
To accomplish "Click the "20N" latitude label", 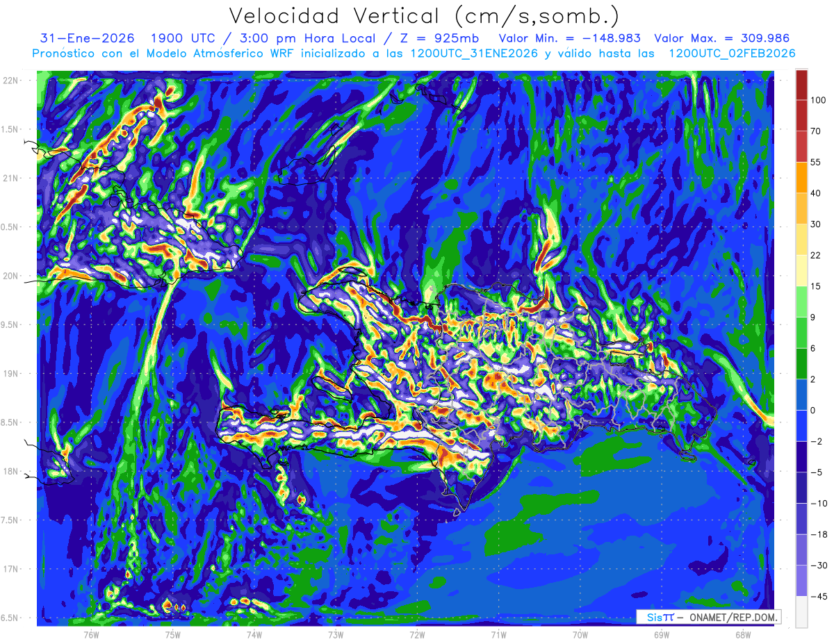I will pos(11,276).
